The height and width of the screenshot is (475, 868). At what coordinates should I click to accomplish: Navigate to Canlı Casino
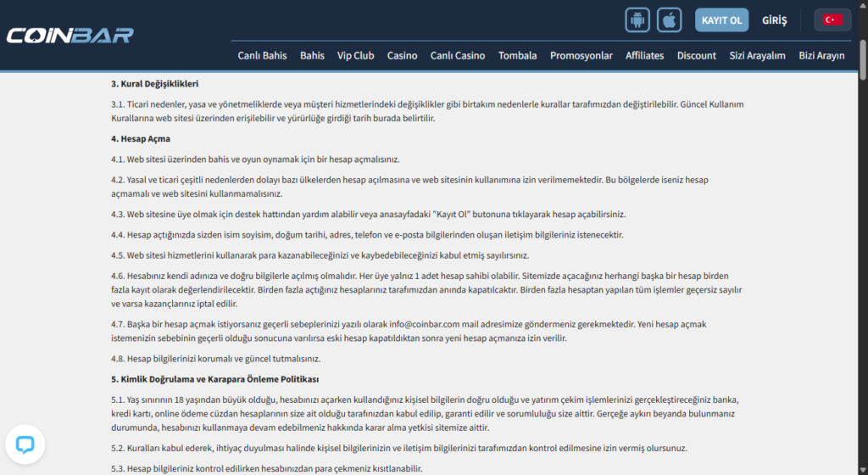[x=458, y=55]
